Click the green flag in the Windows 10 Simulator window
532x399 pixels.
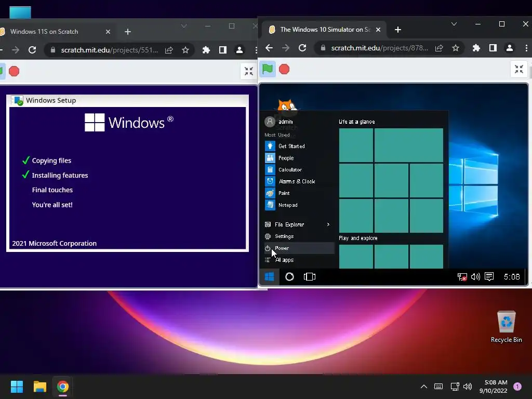(268, 69)
